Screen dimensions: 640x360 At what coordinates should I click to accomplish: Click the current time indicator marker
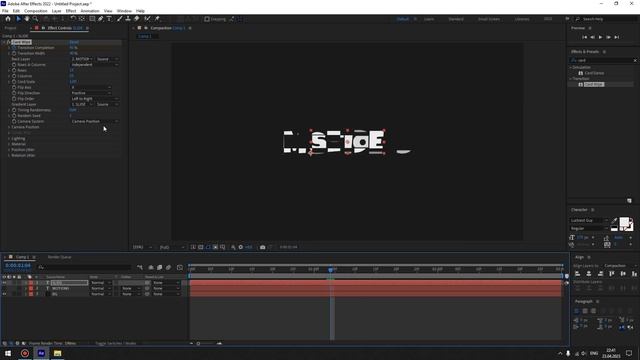(x=331, y=269)
